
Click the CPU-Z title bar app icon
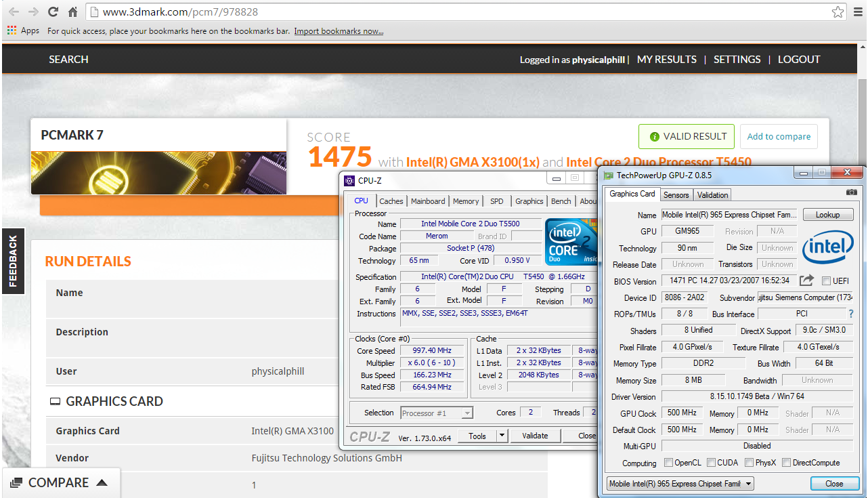pos(349,180)
